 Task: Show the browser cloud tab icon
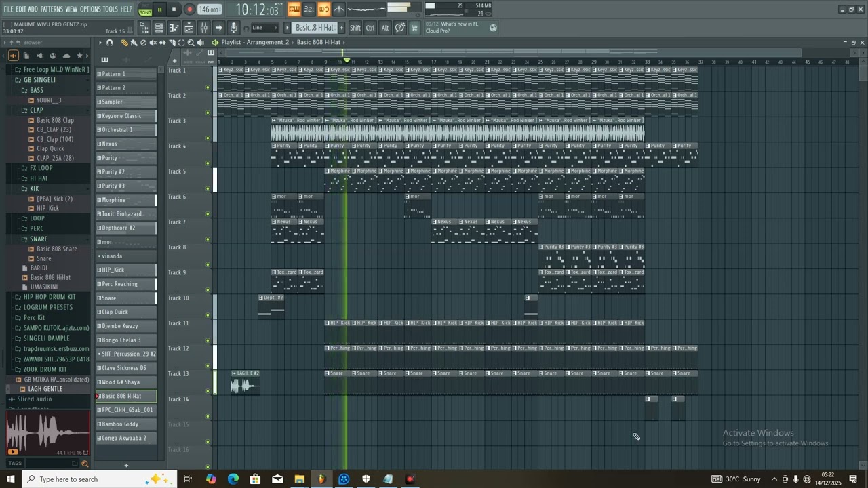(x=66, y=56)
